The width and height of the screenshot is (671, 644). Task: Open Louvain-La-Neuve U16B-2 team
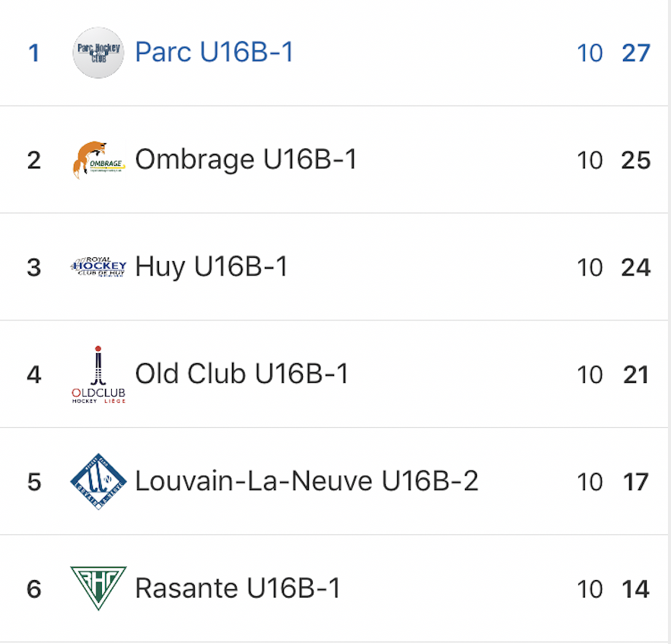307,481
